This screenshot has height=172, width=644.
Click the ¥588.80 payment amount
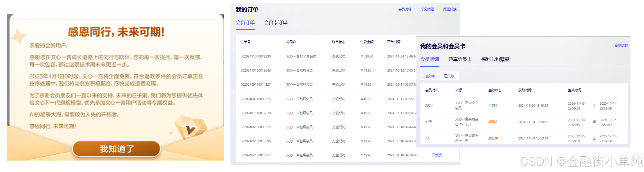tap(367, 56)
